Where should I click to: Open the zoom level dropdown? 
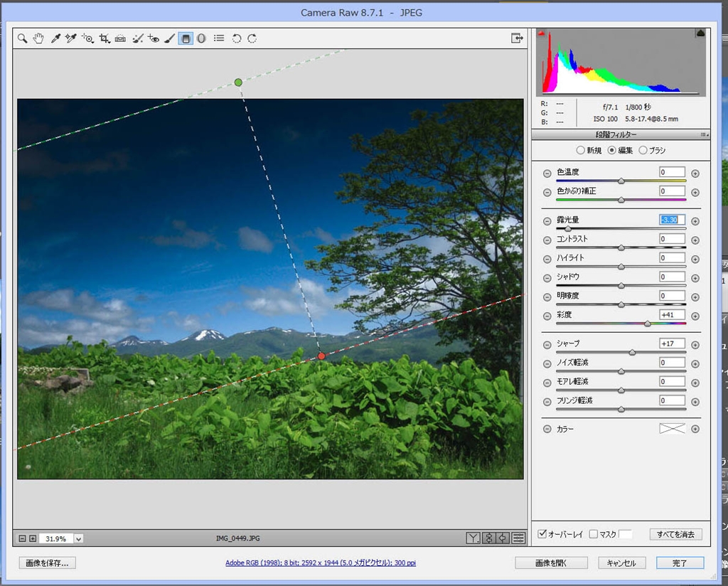78,539
